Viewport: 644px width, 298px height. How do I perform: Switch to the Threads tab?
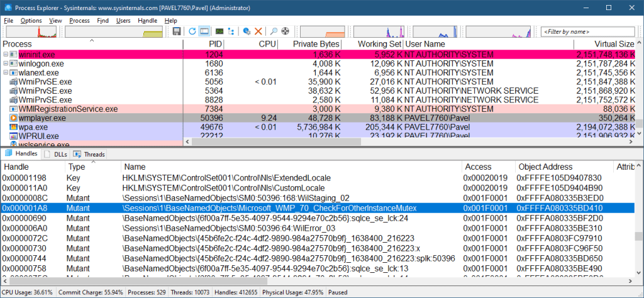89,154
